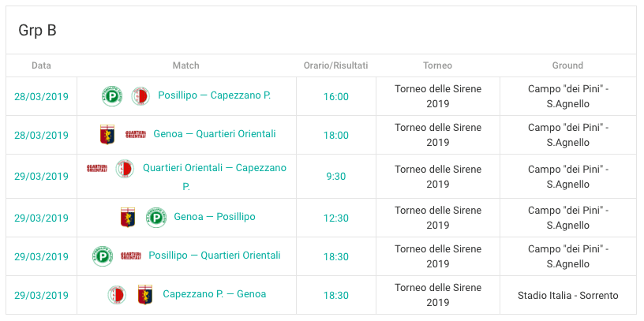Open the Posillipo — Capezzano P. match link
644x321 pixels.
[x=214, y=95]
